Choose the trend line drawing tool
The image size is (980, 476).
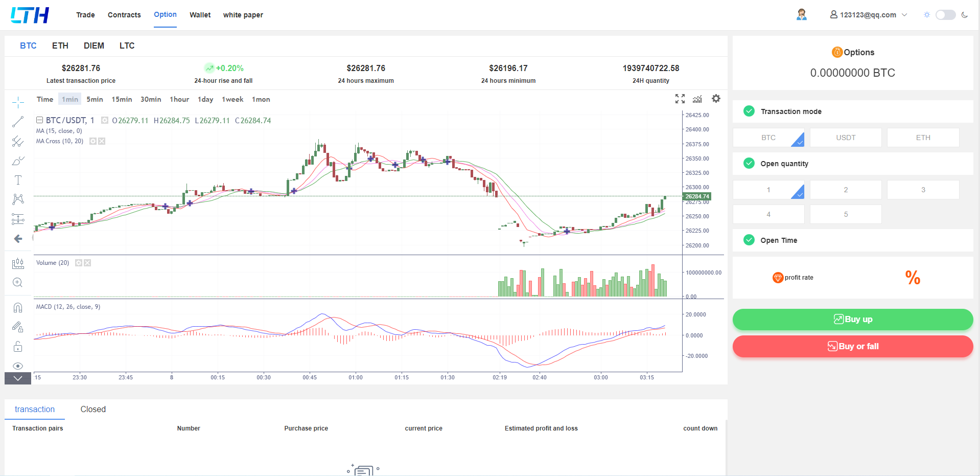tap(18, 122)
